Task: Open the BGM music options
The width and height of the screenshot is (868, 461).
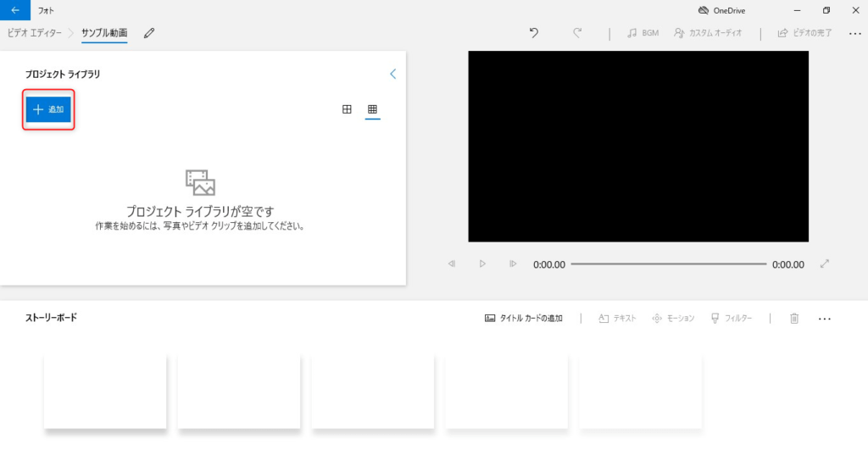Action: coord(643,33)
